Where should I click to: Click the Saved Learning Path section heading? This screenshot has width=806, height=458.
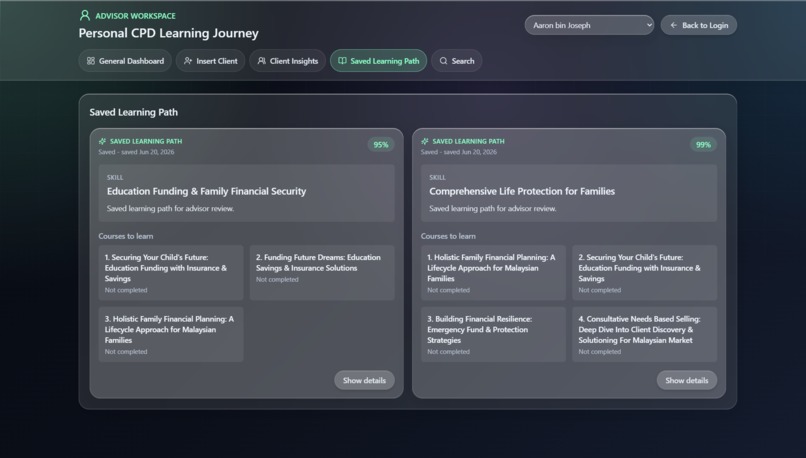pyautogui.click(x=134, y=112)
